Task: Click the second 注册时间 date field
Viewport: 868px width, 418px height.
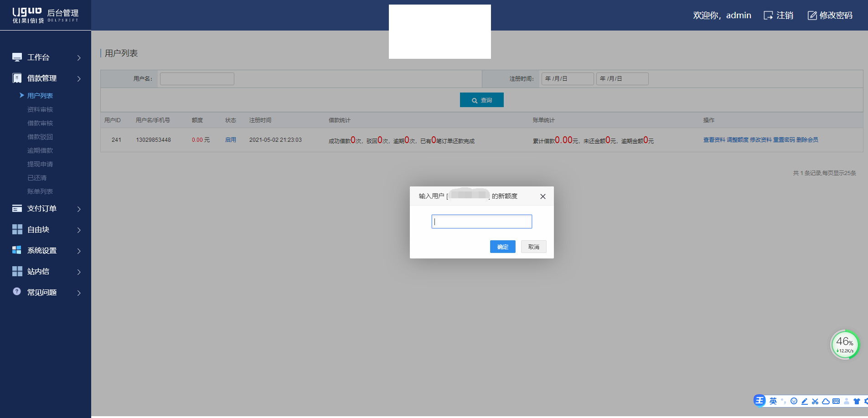Action: click(622, 79)
